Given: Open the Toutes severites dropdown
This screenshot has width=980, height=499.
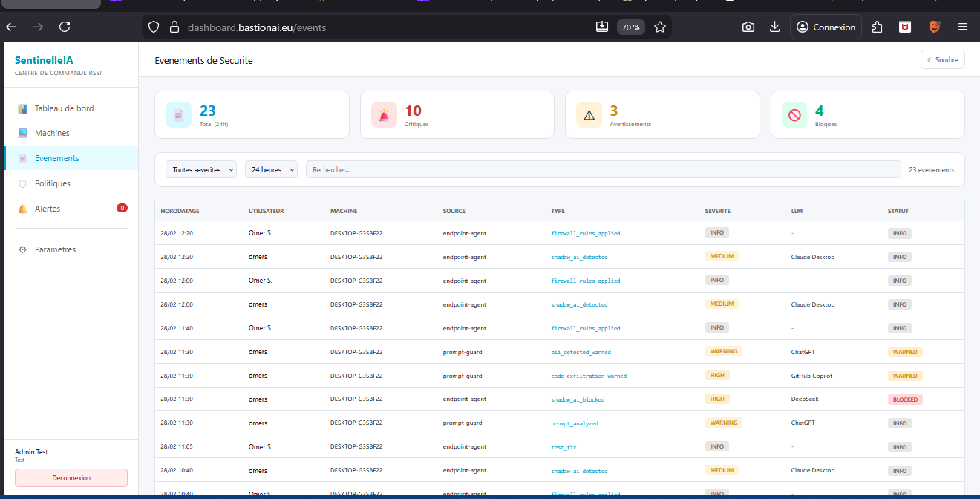Looking at the screenshot, I should [x=200, y=169].
